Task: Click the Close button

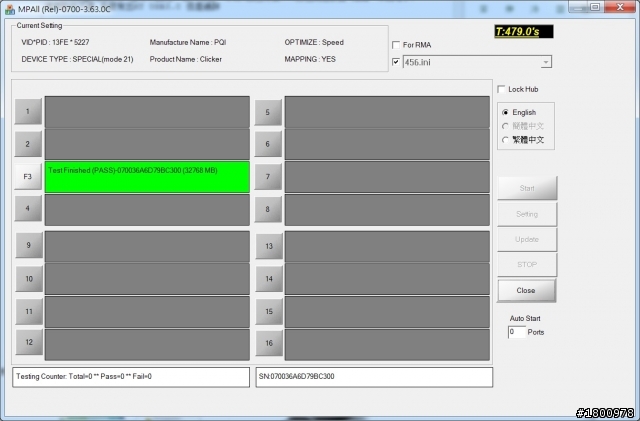Action: (x=526, y=290)
